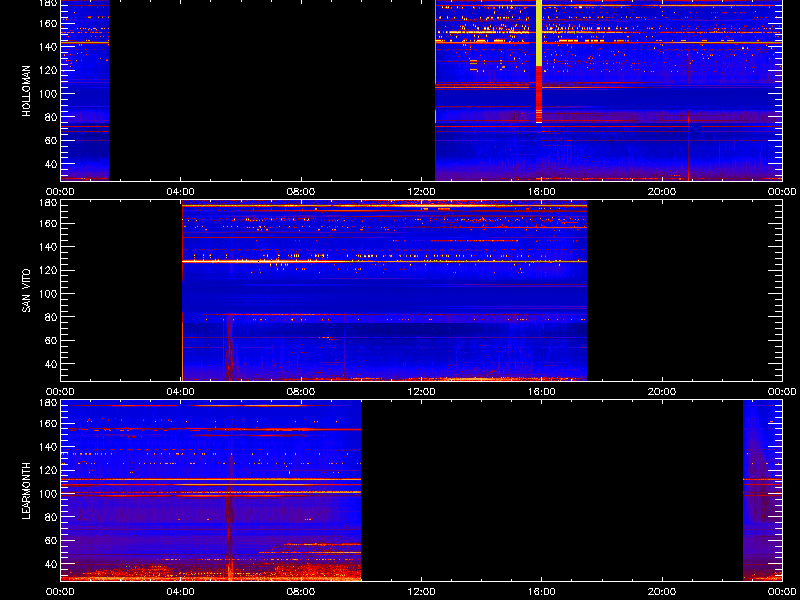The width and height of the screenshot is (800, 600).
Task: Pick the 16:00 time label under Learmonth plot
Action: pyautogui.click(x=541, y=592)
